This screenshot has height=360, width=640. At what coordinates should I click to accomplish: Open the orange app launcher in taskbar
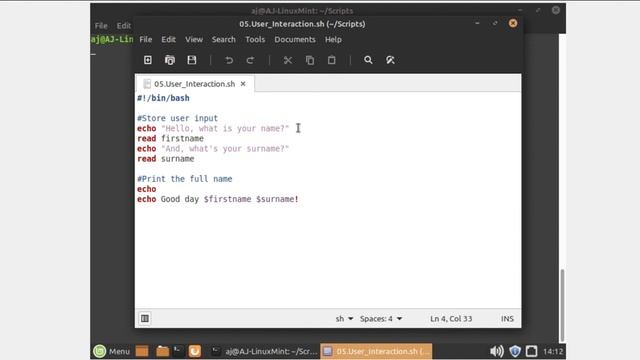pos(195,351)
